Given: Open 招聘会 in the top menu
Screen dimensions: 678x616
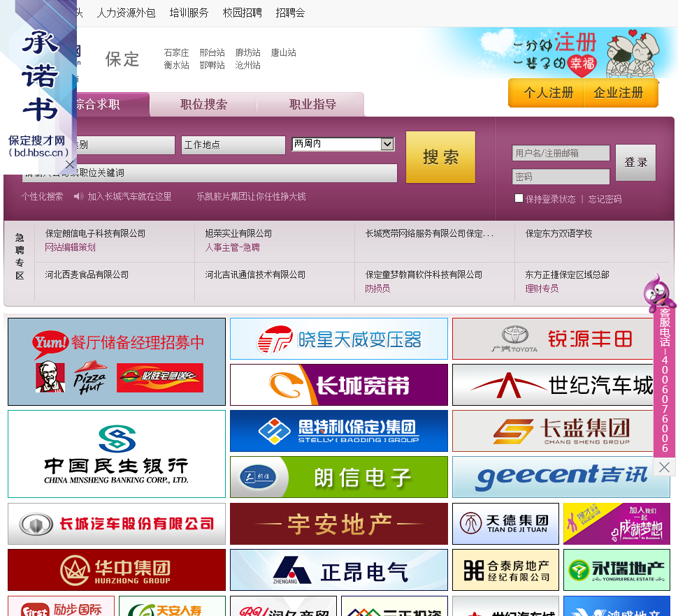Looking at the screenshot, I should click(290, 13).
